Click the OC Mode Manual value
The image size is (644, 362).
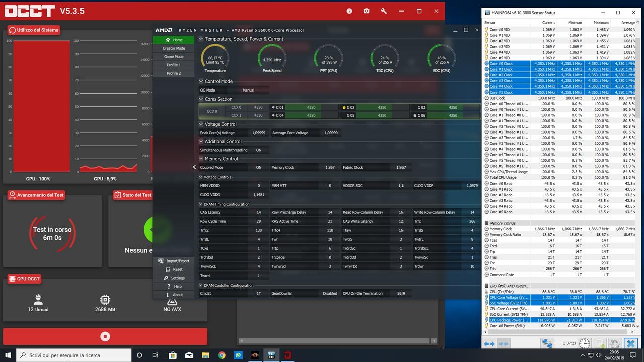(x=248, y=90)
